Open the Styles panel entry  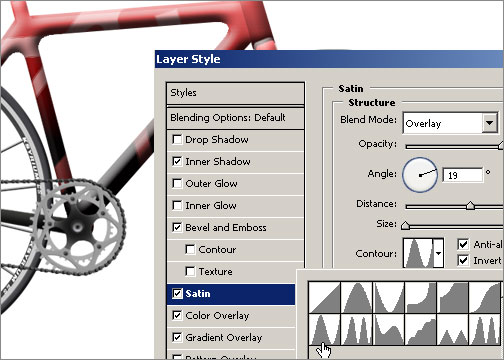(235, 93)
